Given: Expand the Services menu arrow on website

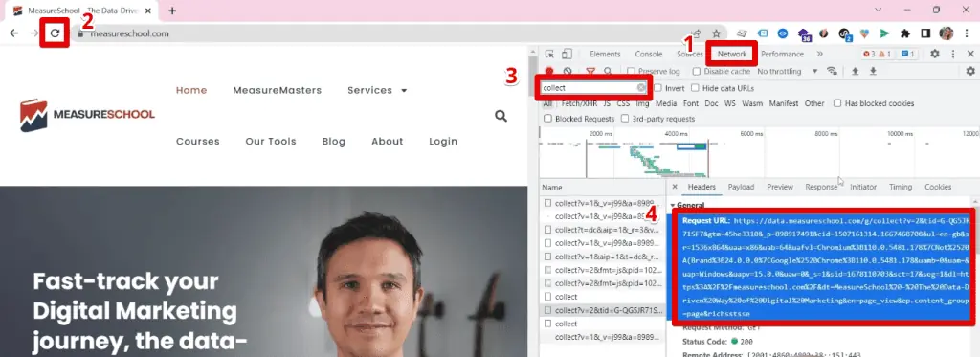Looking at the screenshot, I should [x=404, y=91].
